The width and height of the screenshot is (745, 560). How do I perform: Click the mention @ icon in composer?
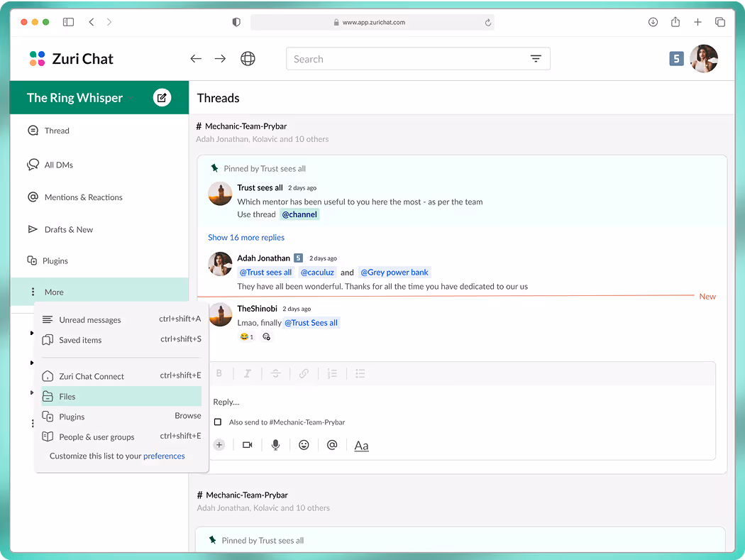(332, 445)
